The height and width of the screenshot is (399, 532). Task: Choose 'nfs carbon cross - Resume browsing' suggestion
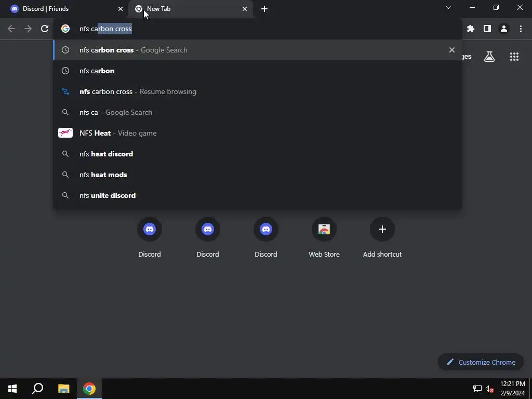pos(258,91)
